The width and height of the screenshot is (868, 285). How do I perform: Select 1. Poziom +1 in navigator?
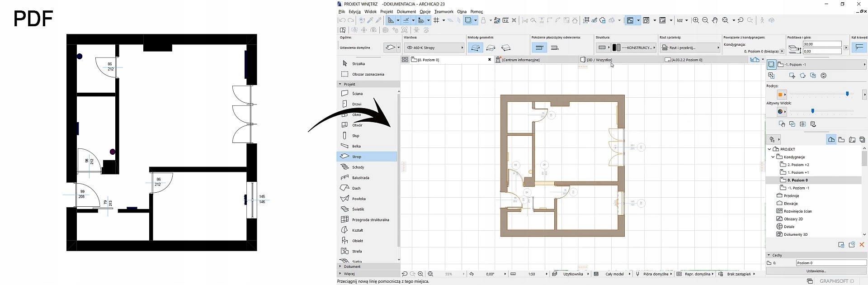(x=798, y=172)
